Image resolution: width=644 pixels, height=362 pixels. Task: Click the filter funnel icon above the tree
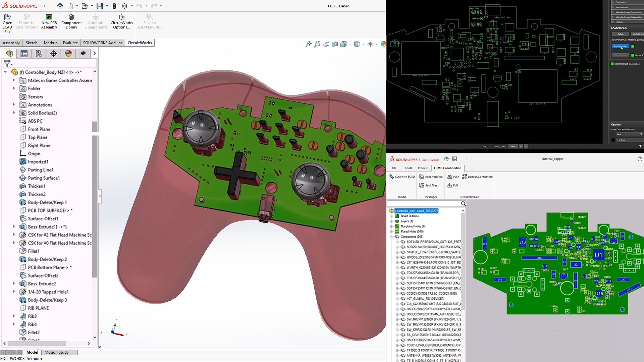tap(7, 63)
